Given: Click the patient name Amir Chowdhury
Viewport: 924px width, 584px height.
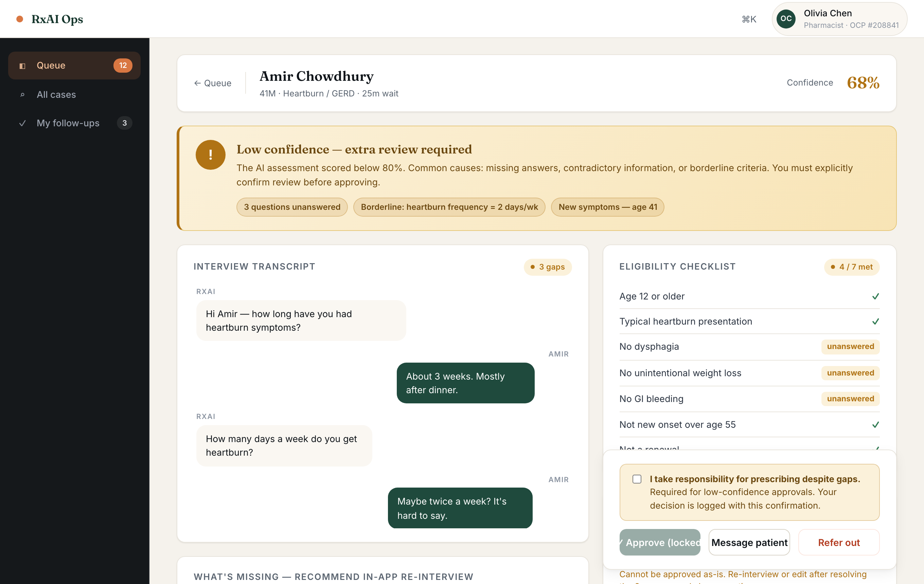Looking at the screenshot, I should click(317, 76).
